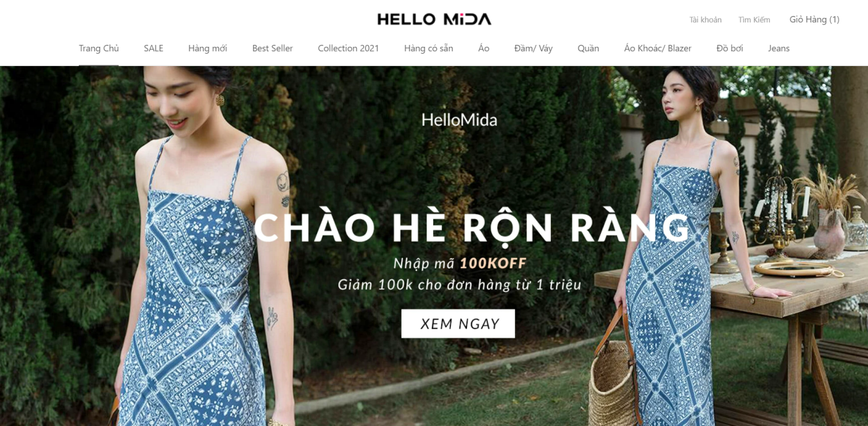The width and height of the screenshot is (868, 426).
Task: Click the XEM NGAY banner button
Action: (x=458, y=324)
